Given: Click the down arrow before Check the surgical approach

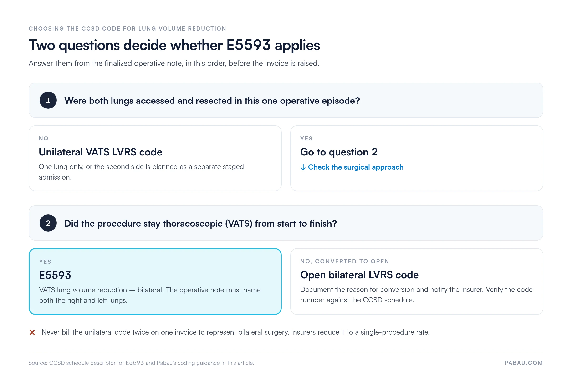Looking at the screenshot, I should click(x=303, y=167).
